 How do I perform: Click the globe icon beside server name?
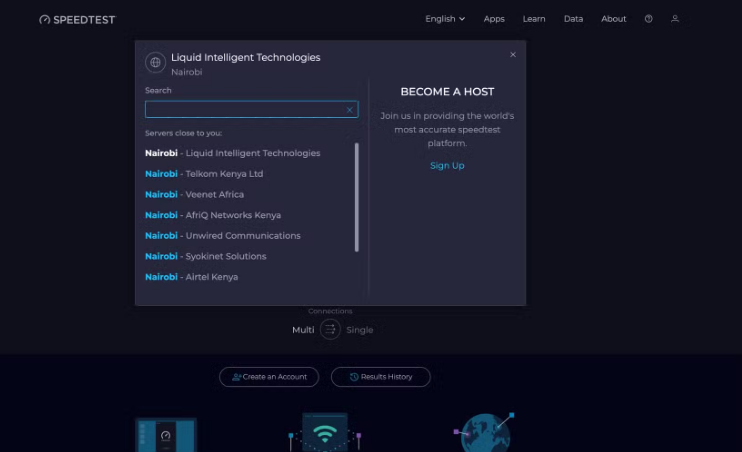(155, 63)
